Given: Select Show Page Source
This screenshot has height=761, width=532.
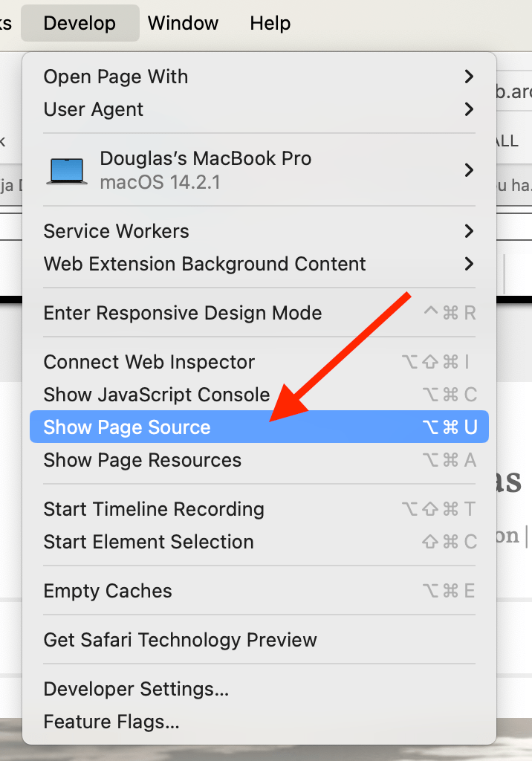Looking at the screenshot, I should point(127,427).
